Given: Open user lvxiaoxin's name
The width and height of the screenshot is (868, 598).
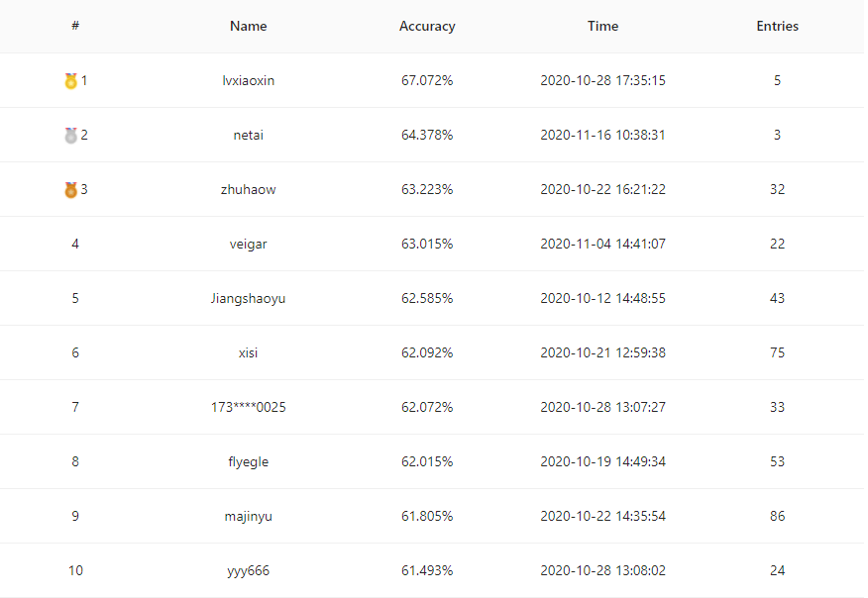Looking at the screenshot, I should 249,81.
